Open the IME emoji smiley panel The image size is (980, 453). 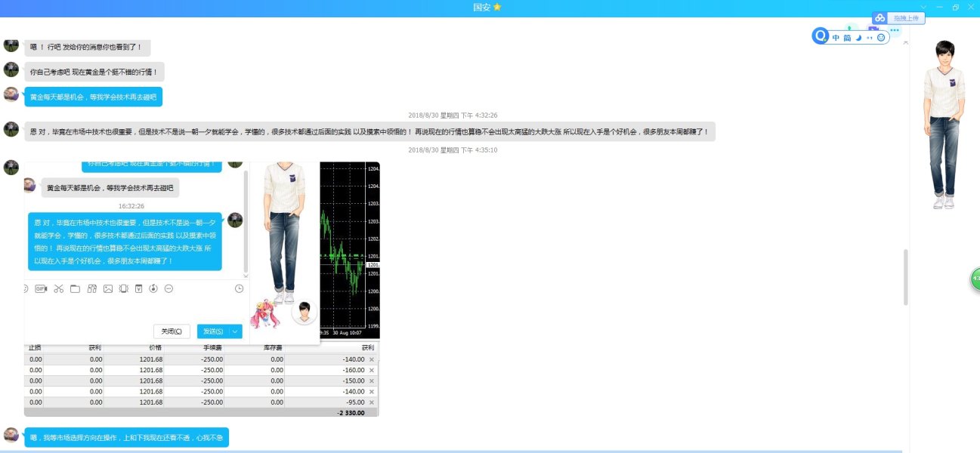click(881, 38)
